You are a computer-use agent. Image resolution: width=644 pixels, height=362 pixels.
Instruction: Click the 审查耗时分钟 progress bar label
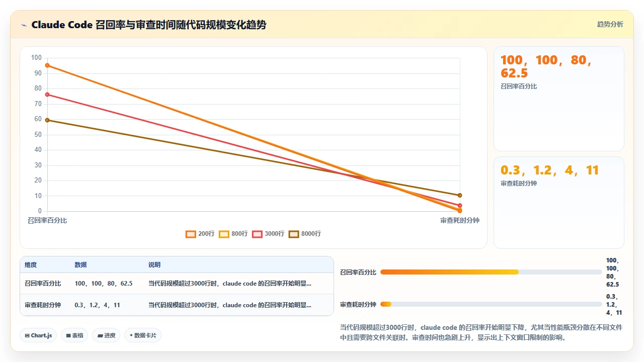(x=358, y=304)
